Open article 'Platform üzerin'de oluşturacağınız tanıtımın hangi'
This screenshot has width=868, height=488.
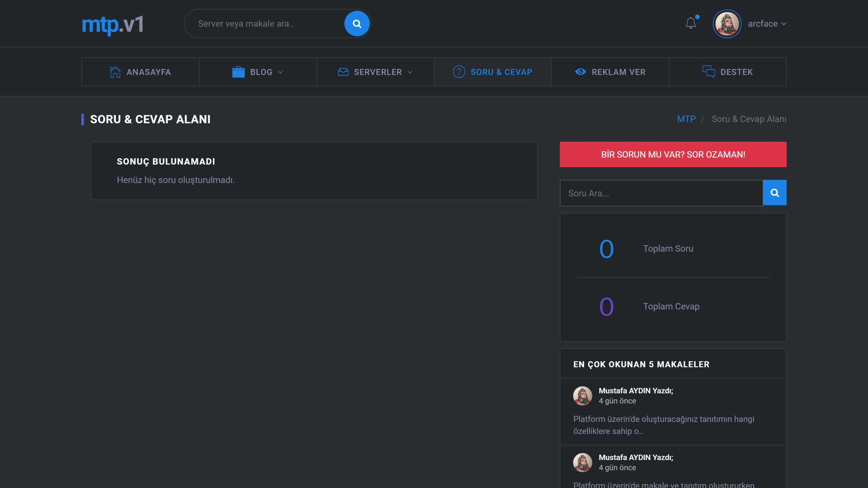tap(664, 425)
